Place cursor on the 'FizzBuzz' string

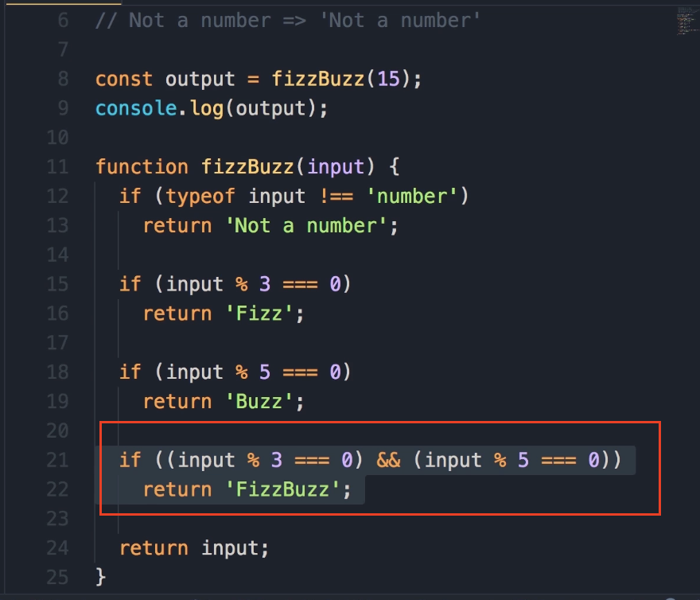(x=282, y=489)
